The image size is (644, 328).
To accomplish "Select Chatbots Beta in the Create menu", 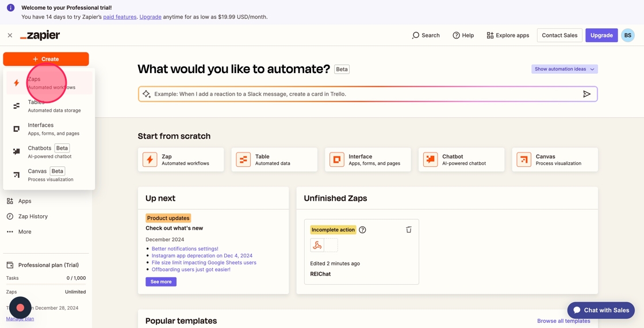I will 49,152.
